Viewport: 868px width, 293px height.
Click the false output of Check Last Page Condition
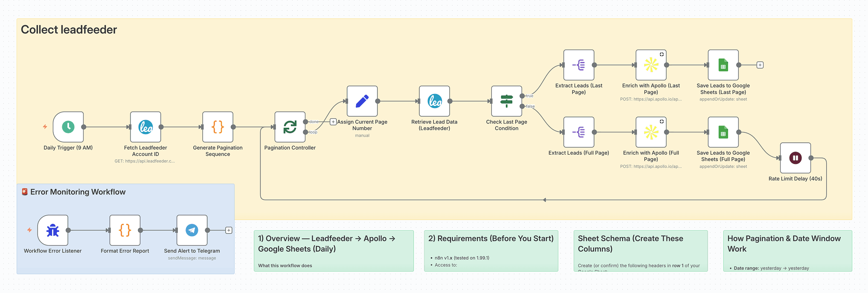pos(522,106)
